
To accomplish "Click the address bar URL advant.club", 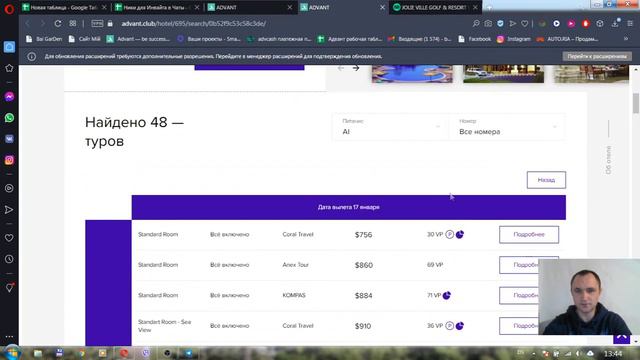I will coord(193,24).
